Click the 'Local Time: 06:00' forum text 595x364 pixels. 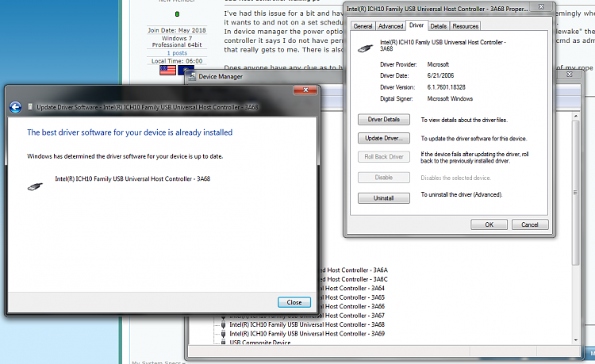pos(177,60)
